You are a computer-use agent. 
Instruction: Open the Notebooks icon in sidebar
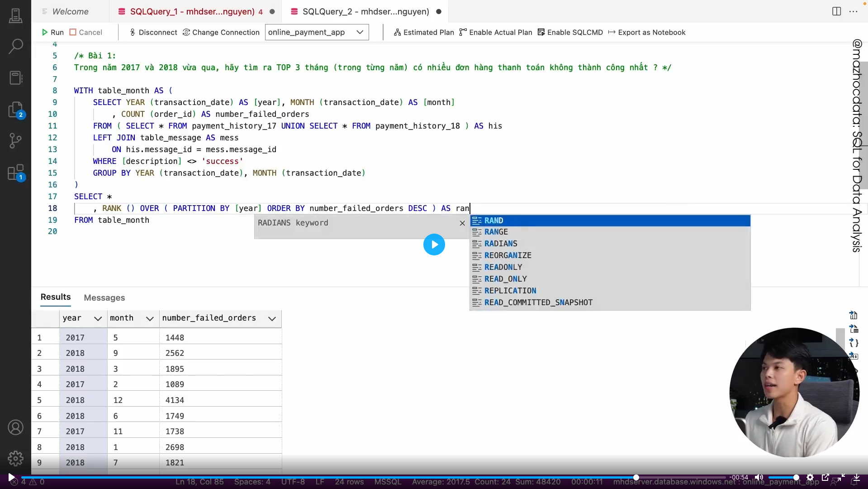(15, 77)
